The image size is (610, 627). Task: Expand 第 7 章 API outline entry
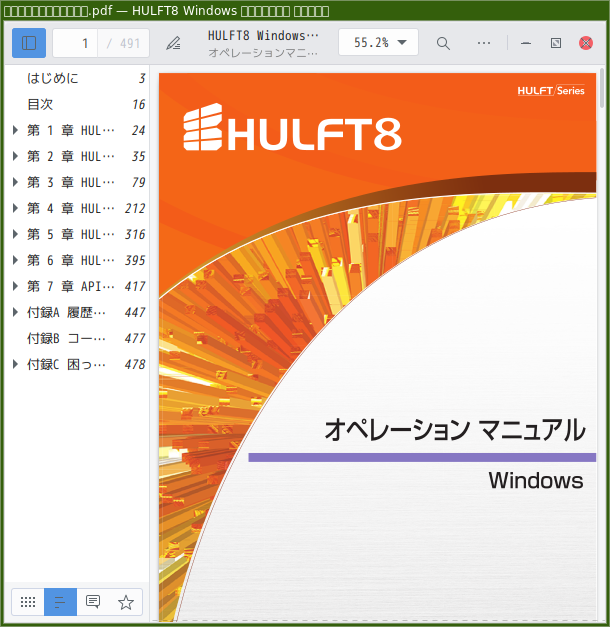[x=15, y=286]
